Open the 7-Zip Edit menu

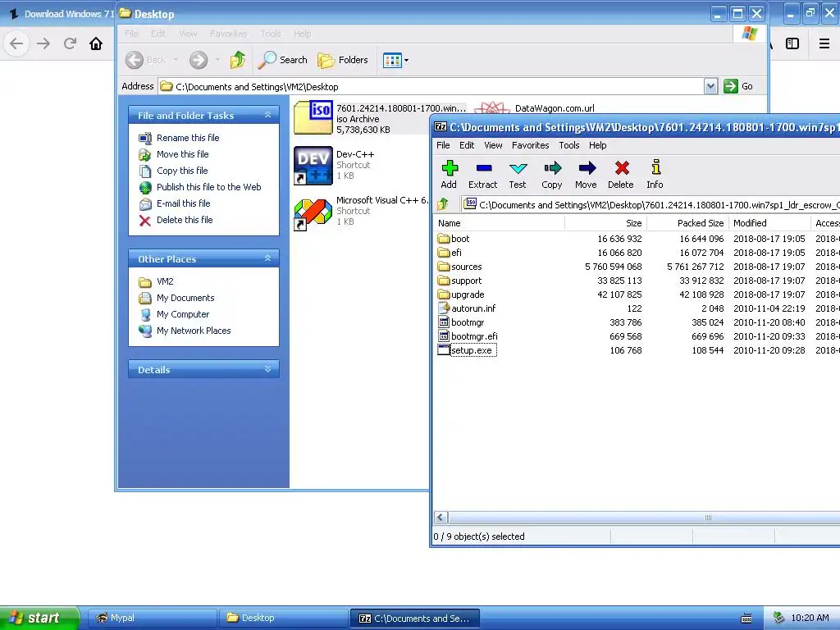[x=467, y=145]
